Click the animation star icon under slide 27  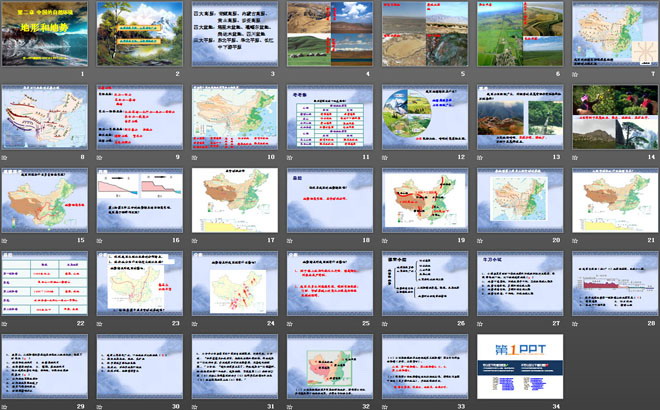pyautogui.click(x=480, y=324)
